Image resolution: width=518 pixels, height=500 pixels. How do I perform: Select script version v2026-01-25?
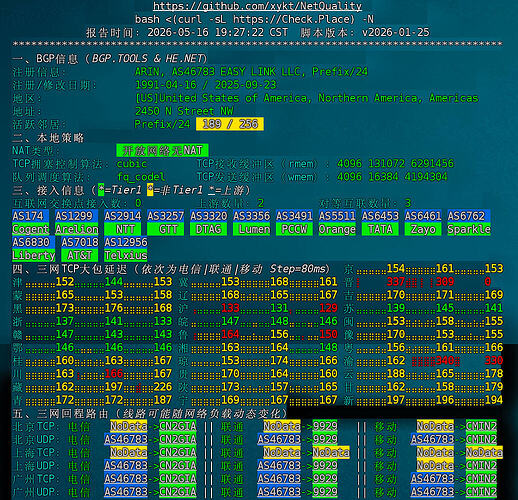tap(396, 32)
